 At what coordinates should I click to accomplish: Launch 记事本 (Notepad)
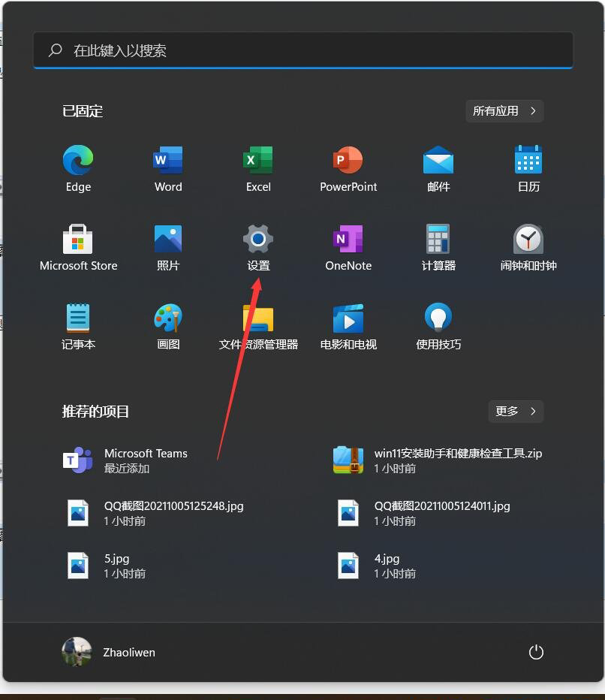pos(77,317)
